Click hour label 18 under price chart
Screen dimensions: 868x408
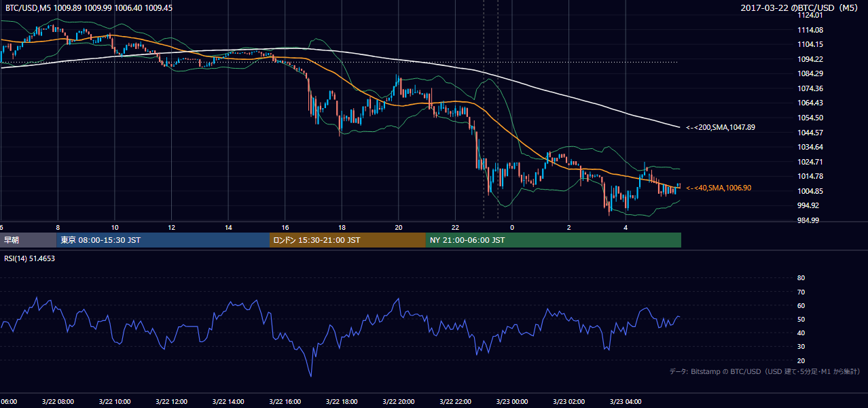point(342,228)
